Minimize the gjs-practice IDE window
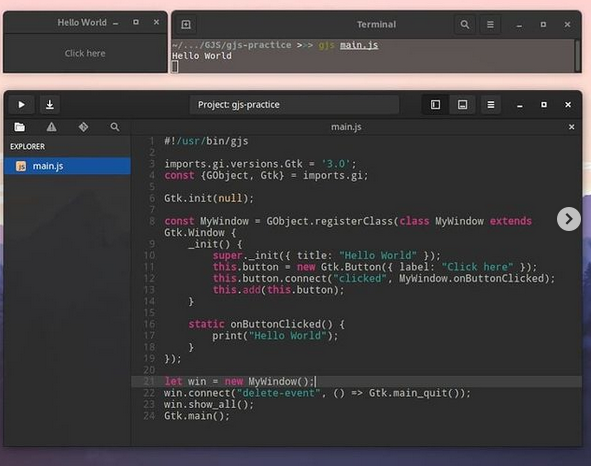The image size is (591, 466). pos(520,105)
